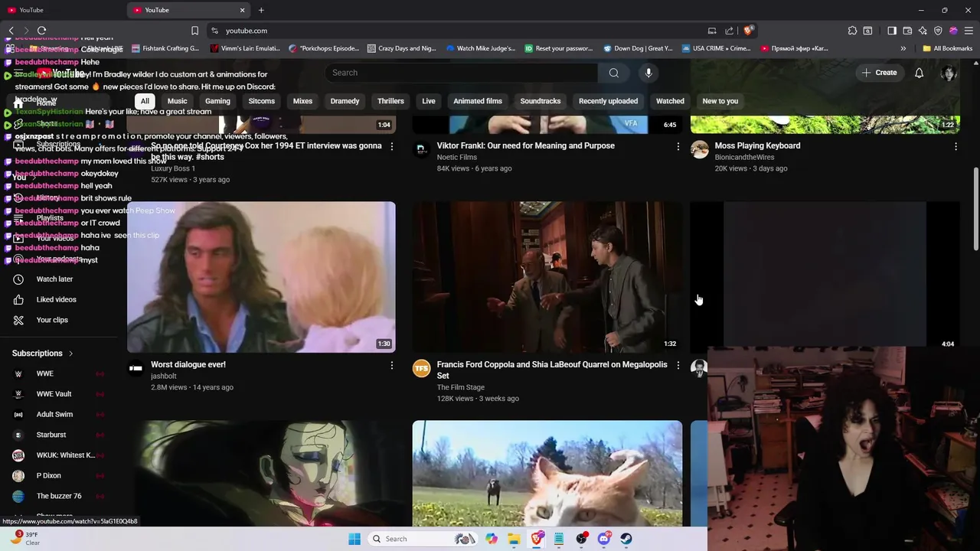This screenshot has width=980, height=551.
Task: Select the New to you filter chip
Action: (x=720, y=101)
